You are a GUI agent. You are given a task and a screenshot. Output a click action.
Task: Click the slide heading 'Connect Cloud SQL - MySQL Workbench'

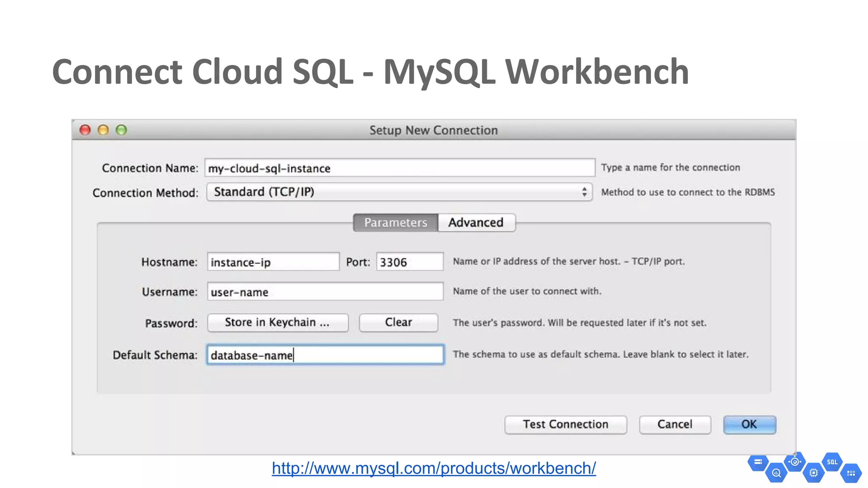tap(370, 72)
